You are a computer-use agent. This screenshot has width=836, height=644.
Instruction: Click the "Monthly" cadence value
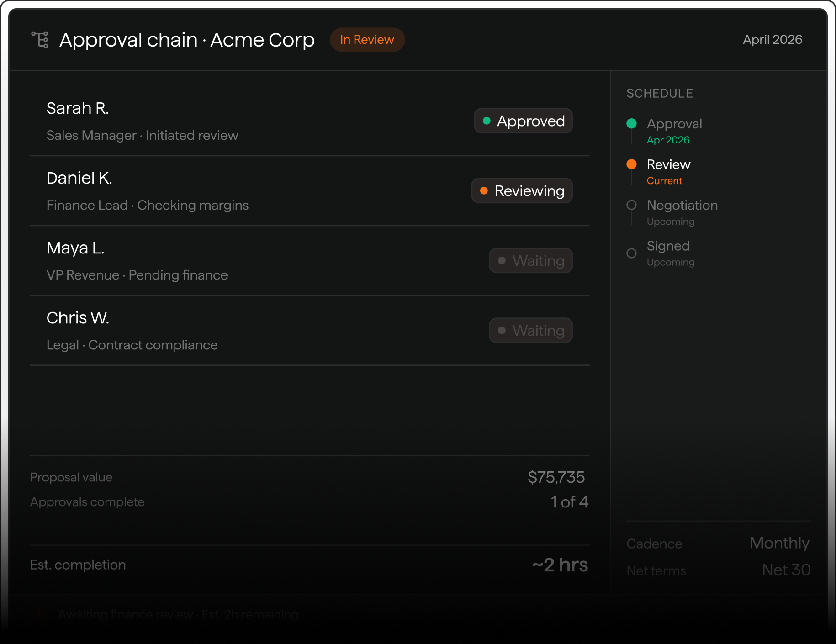click(x=779, y=543)
